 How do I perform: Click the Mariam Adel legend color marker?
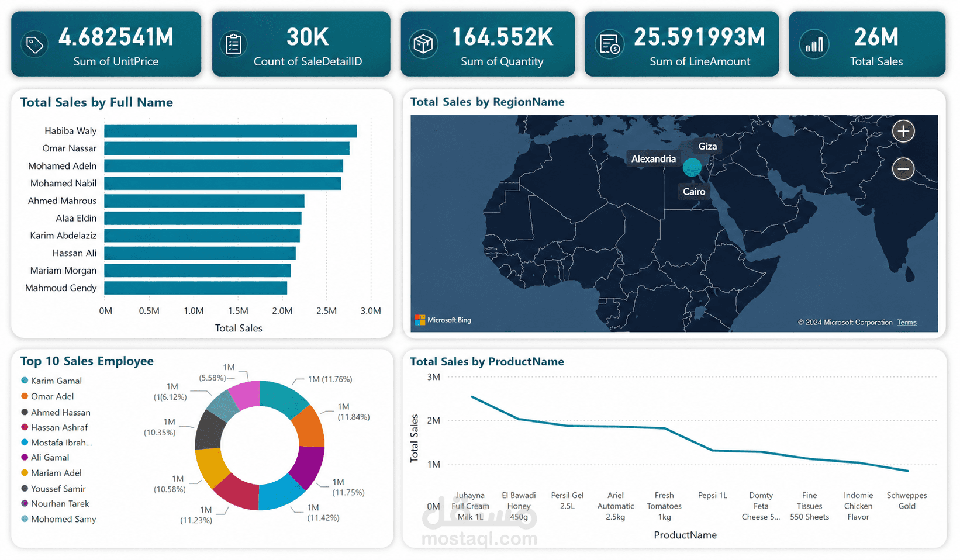point(25,473)
